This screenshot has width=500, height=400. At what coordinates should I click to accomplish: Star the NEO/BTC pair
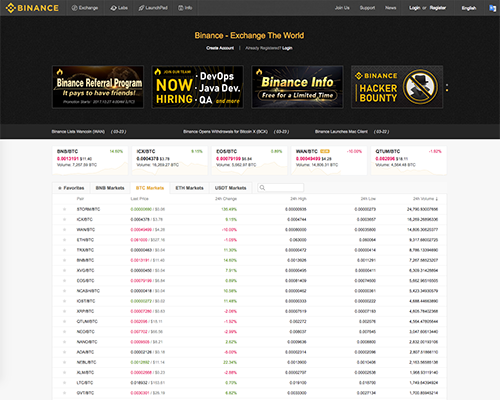coord(64,332)
